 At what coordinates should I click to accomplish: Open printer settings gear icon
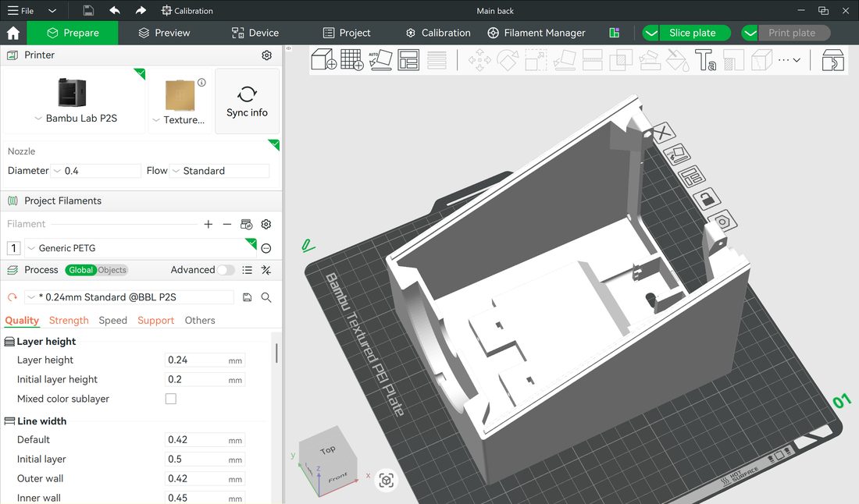click(267, 55)
